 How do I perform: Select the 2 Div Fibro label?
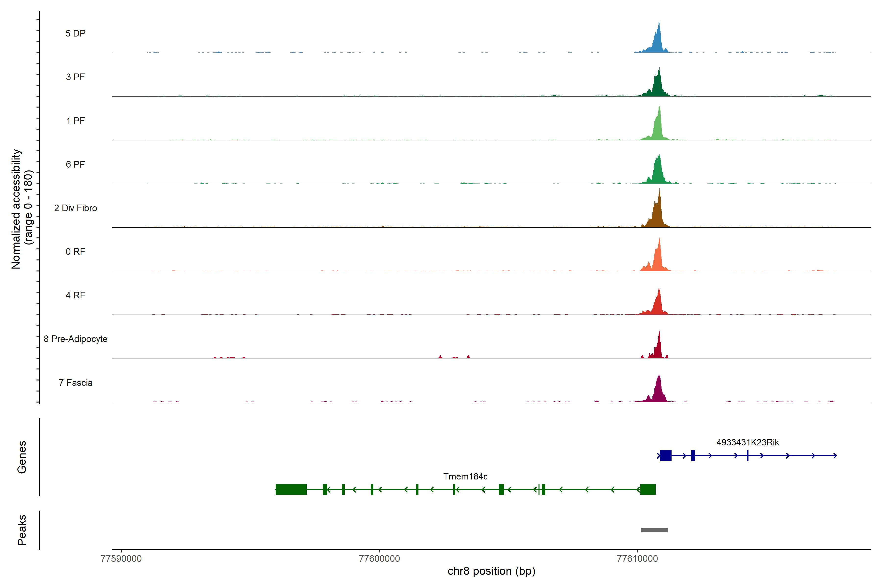75,208
